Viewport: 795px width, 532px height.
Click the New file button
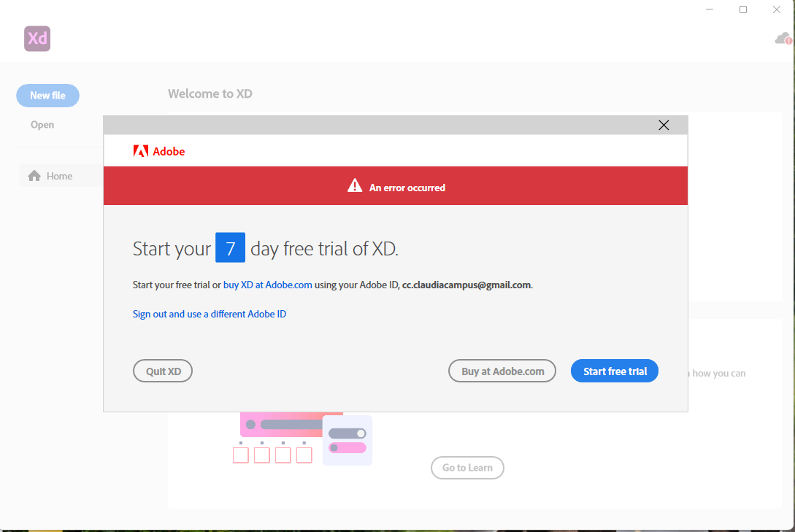tap(47, 96)
